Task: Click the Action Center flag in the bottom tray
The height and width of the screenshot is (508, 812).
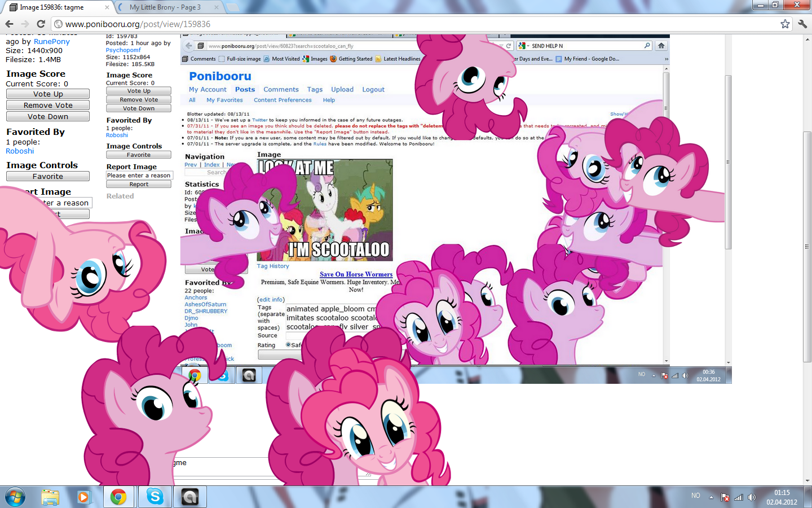Action: click(725, 497)
